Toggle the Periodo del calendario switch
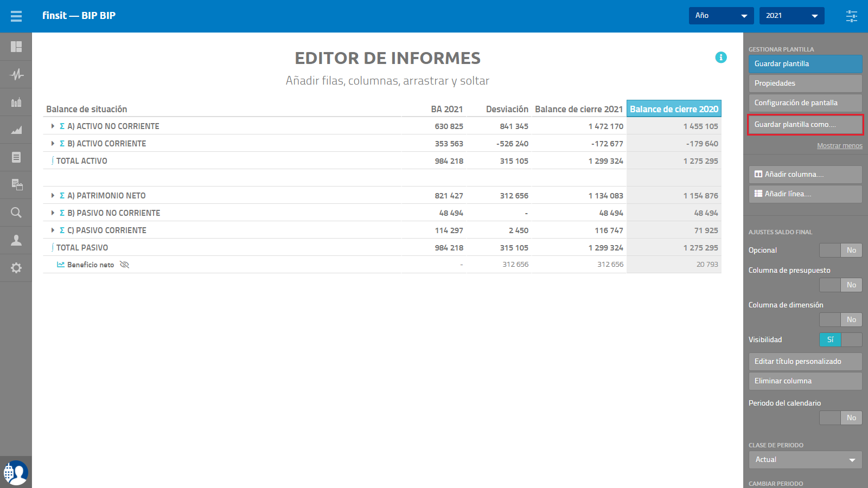The image size is (868, 488). 840,418
